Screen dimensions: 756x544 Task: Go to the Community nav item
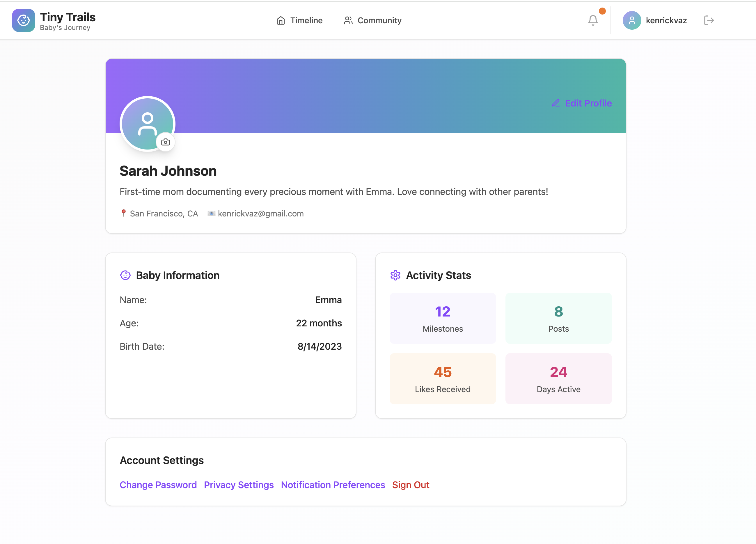pos(373,20)
